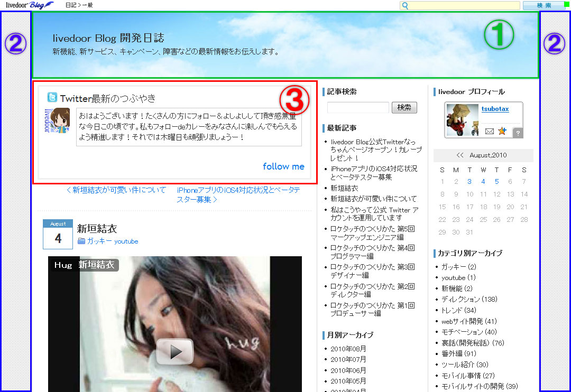Click the top bar 検索 button
The height and width of the screenshot is (392, 571).
click(x=544, y=5)
